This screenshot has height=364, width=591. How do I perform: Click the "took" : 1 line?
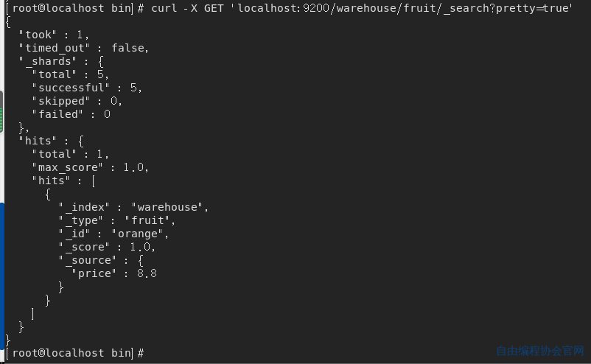pyautogui.click(x=53, y=35)
